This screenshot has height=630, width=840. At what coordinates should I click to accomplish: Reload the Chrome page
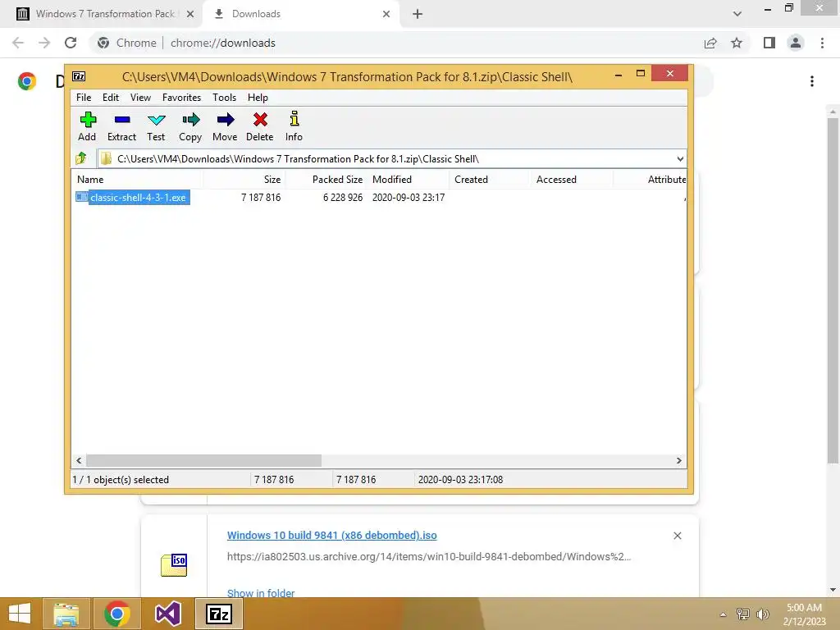(71, 43)
